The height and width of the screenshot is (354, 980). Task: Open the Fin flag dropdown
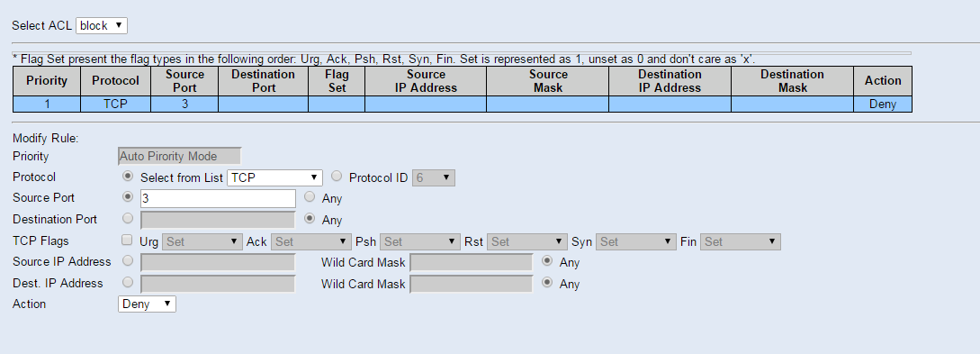coord(741,241)
